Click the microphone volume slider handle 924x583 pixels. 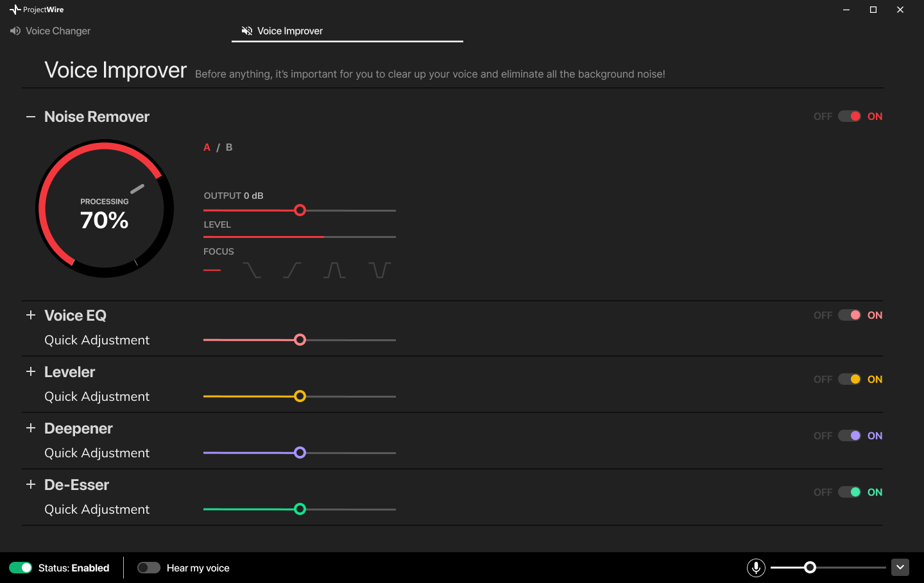pyautogui.click(x=810, y=568)
